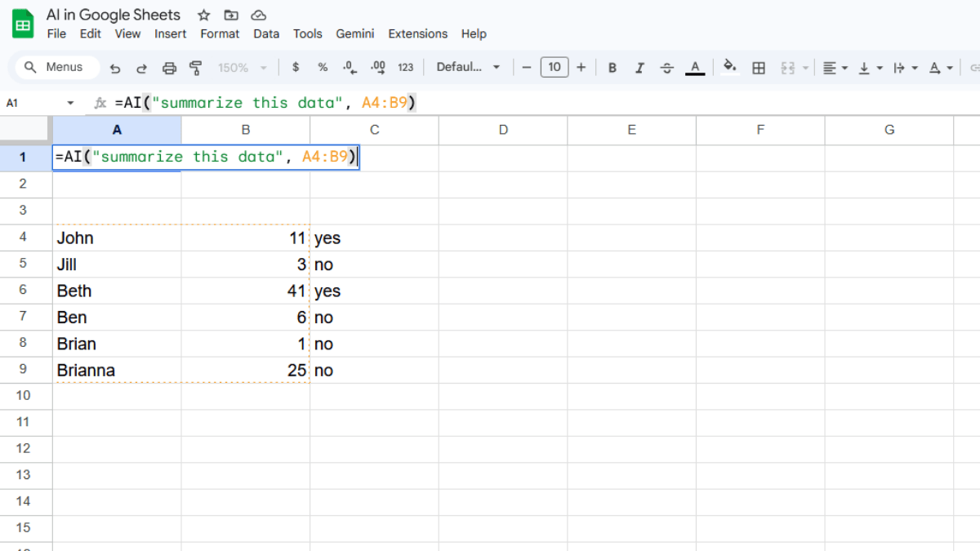980x551 pixels.
Task: Print the spreadsheet
Action: tap(169, 67)
